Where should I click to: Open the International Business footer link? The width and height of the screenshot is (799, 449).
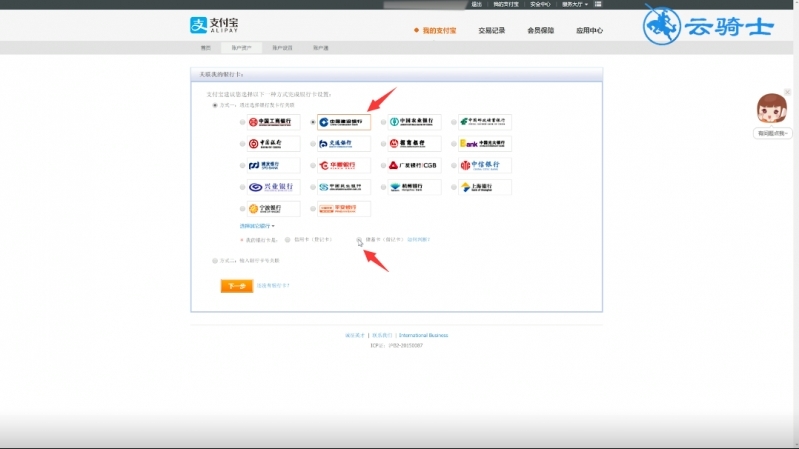[x=423, y=335]
